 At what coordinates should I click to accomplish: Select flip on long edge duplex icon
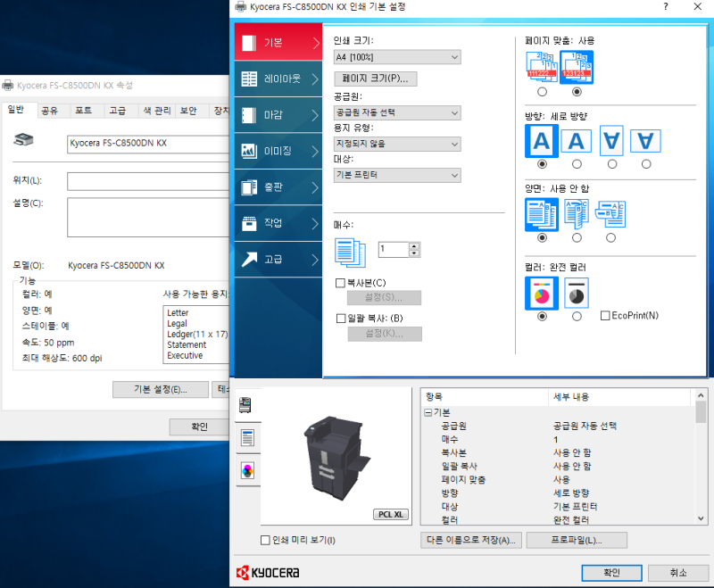pos(577,214)
